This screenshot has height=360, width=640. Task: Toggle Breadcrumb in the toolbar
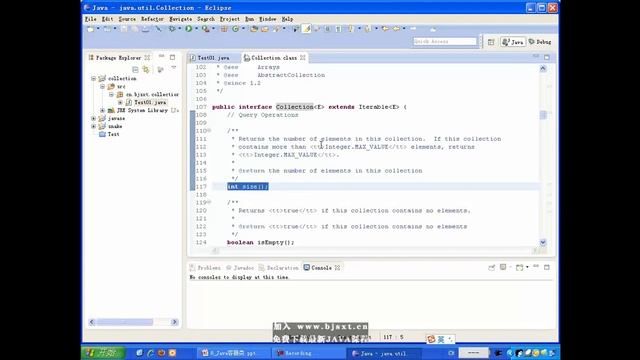(x=295, y=29)
